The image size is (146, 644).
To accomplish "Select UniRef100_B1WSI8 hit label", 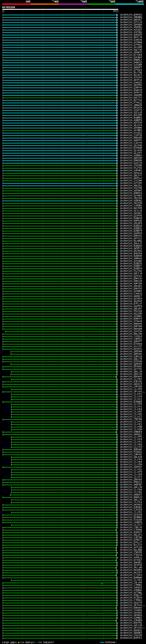I will coord(131,90).
